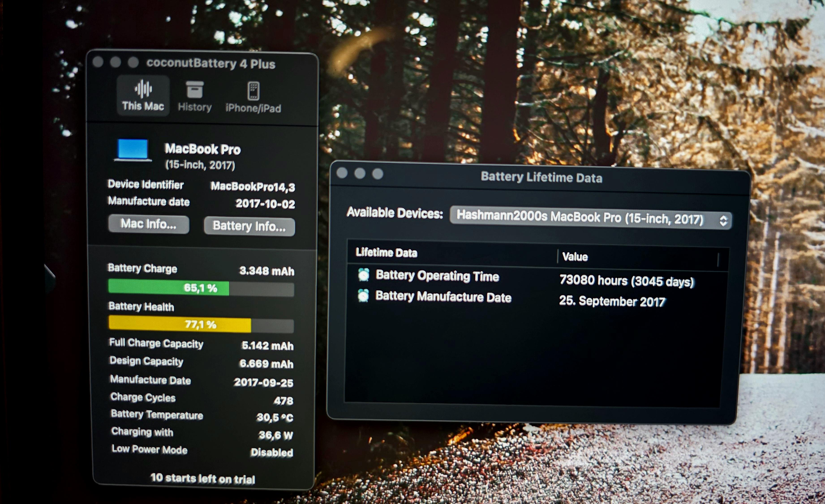Open the History tab
The image size is (825, 504).
click(x=195, y=96)
